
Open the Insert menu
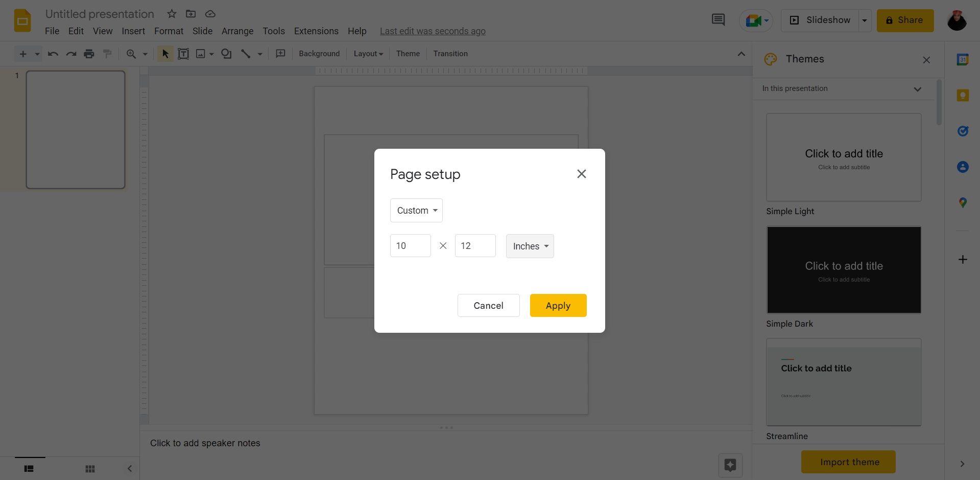pos(133,31)
